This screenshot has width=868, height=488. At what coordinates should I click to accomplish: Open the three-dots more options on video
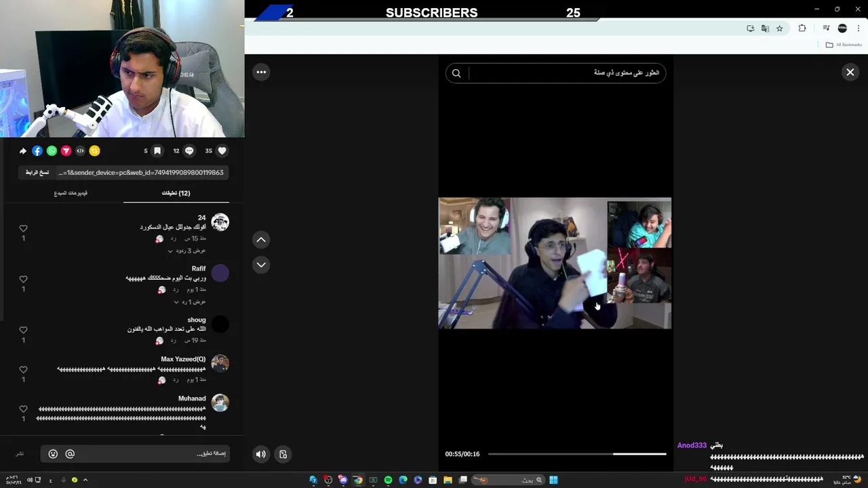(x=261, y=72)
